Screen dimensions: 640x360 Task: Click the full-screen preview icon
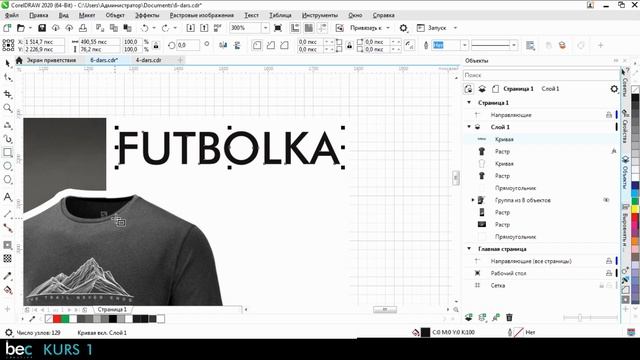278,28
